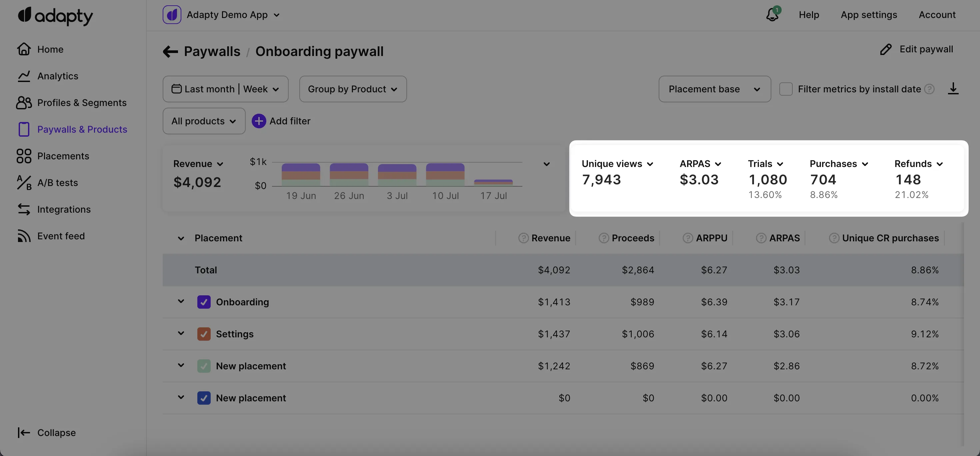980x456 pixels.
Task: Click the Revenue column help icon
Action: coord(523,238)
